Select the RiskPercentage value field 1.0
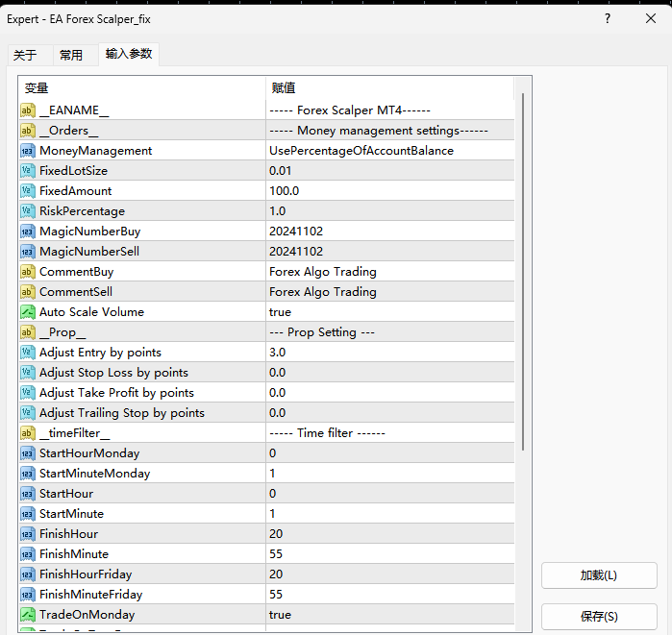Screen dimensions: 672x635 pos(390,211)
